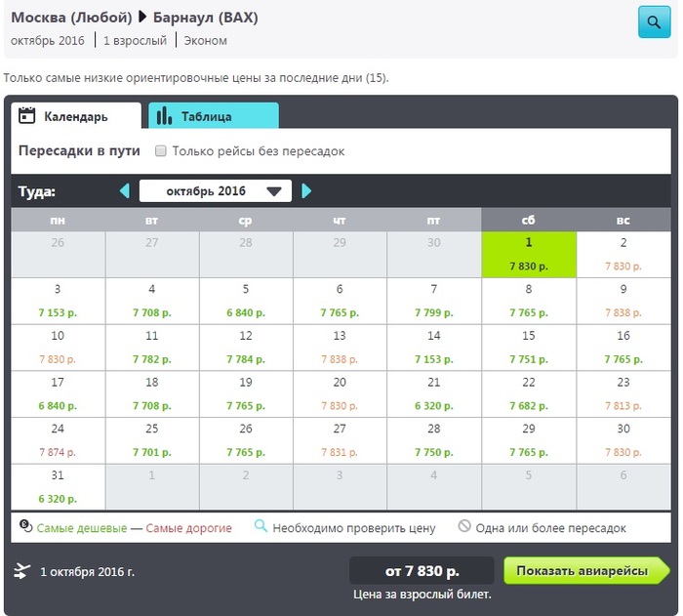Select October 21 priced 6 320 р.
The image size is (683, 616).
pos(434,394)
